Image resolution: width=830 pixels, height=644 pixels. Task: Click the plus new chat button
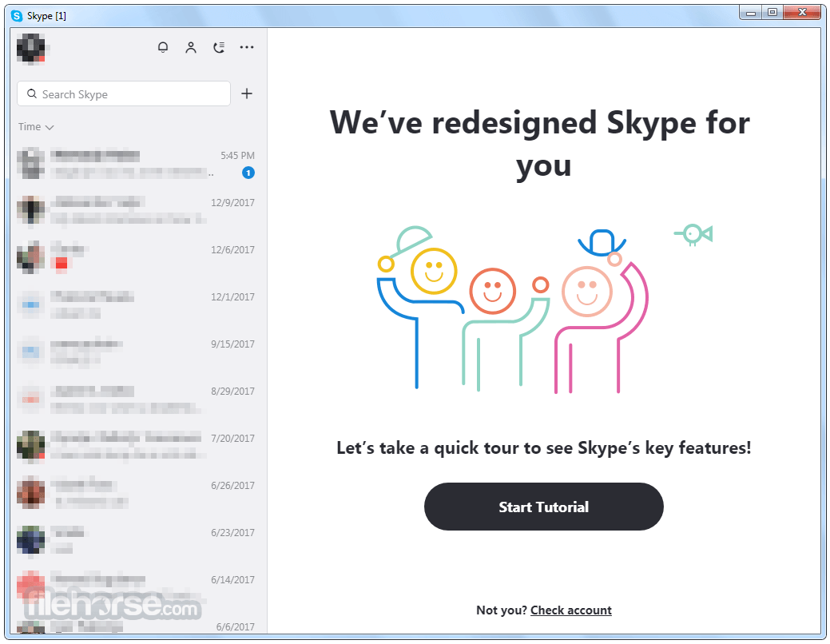[x=247, y=93]
